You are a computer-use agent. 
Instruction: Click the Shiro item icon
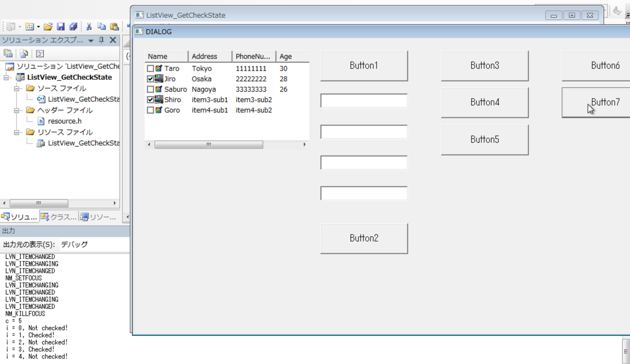[x=159, y=100]
